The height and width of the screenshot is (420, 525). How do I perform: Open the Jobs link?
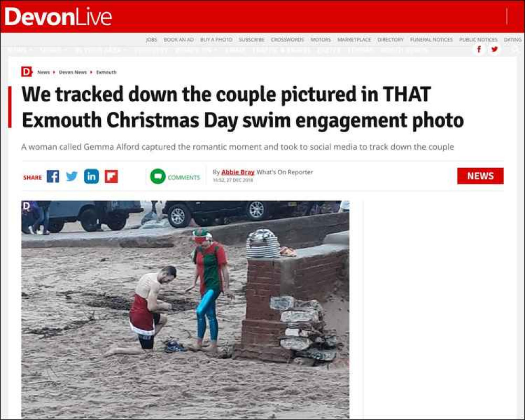151,39
